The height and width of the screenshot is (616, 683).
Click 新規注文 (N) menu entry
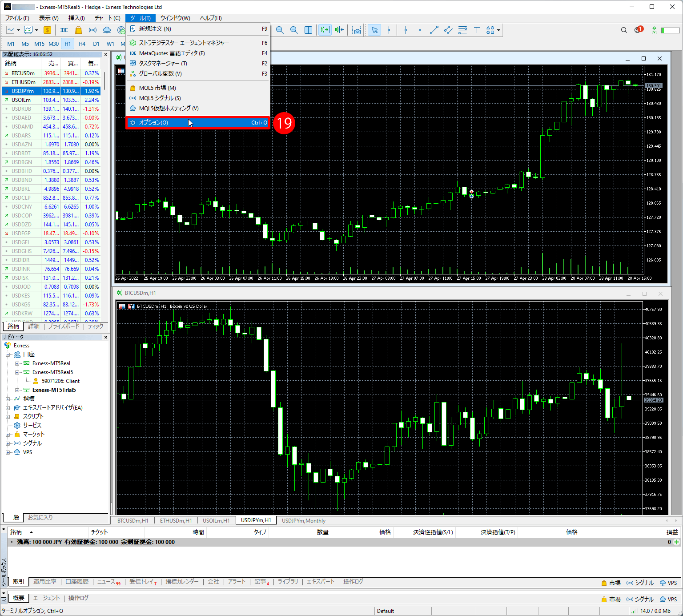(x=155, y=28)
